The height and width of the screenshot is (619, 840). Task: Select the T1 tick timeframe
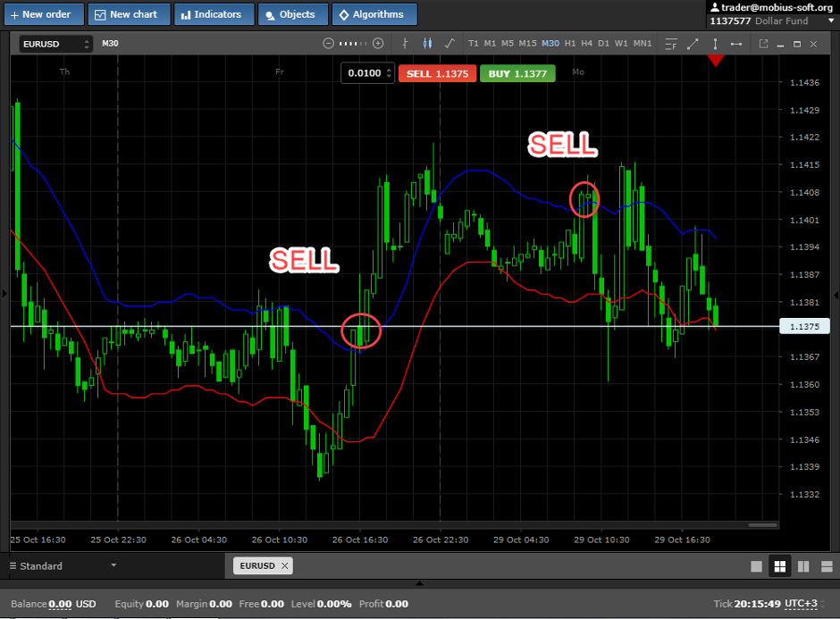(x=473, y=44)
